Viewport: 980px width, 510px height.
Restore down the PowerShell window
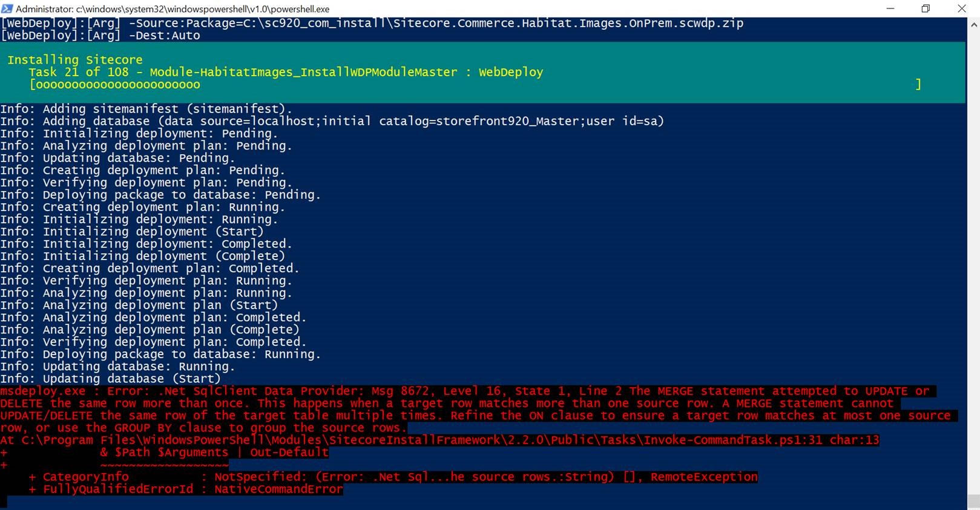pos(926,8)
